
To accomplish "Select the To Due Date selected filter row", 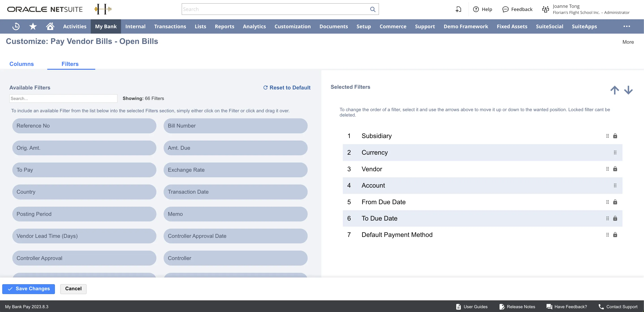I will 482,218.
